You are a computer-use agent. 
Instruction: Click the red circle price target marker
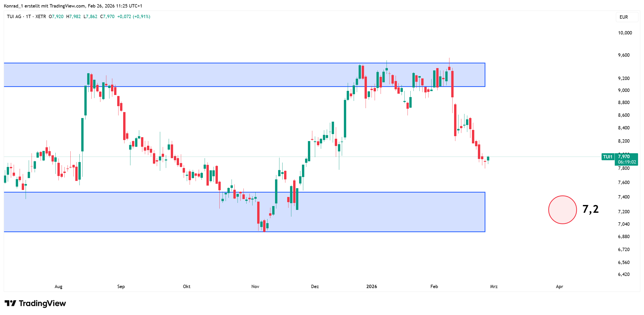562,210
